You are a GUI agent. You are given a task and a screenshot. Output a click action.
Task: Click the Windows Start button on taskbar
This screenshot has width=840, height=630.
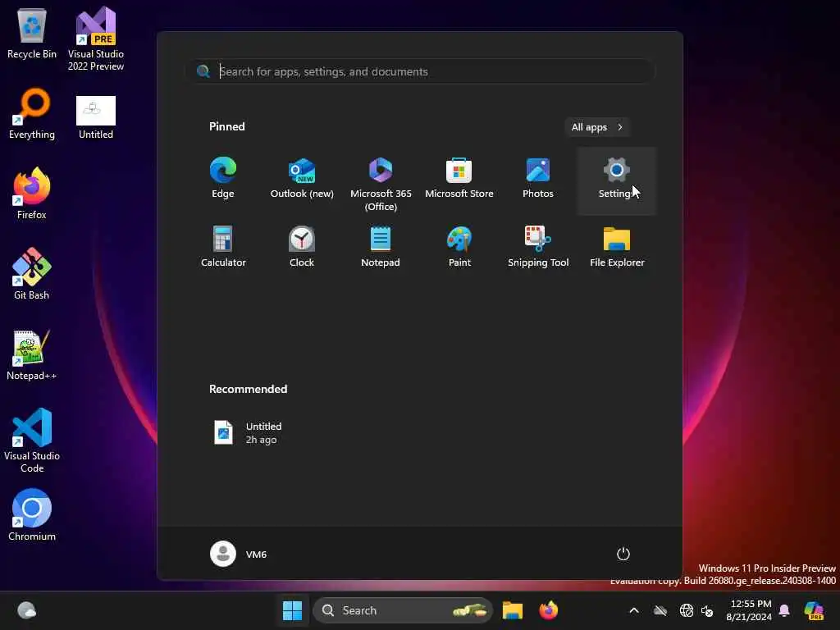[292, 610]
